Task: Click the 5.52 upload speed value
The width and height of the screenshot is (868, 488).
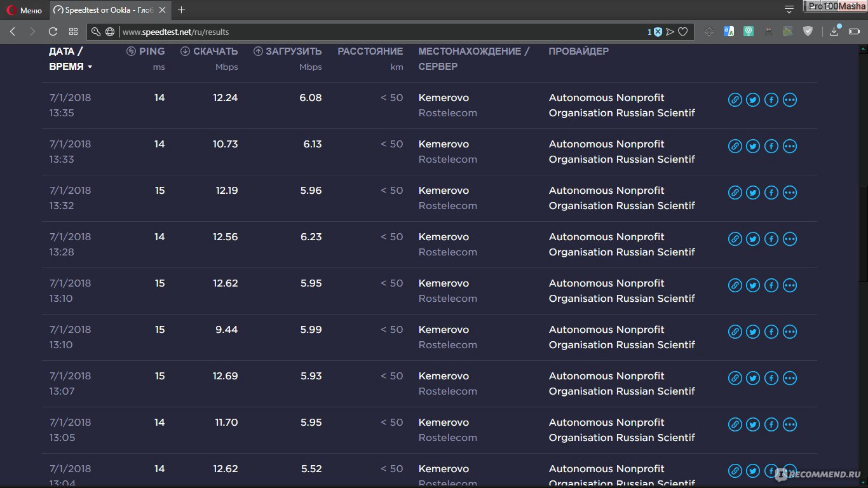Action: 311,469
